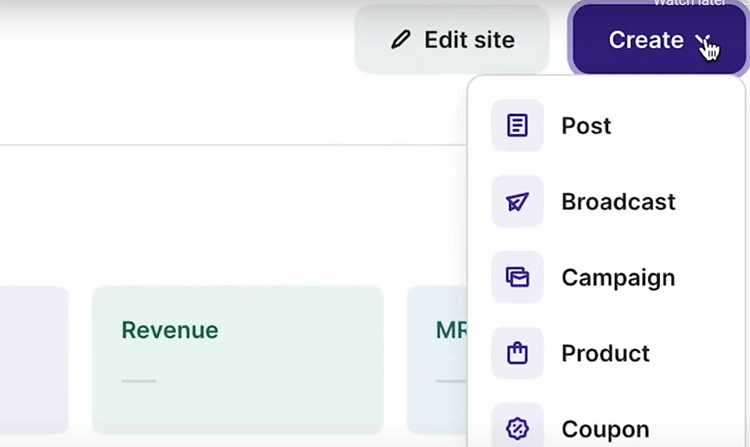Select the Product label from the list
Screen dimensions: 750x447
[x=605, y=353]
